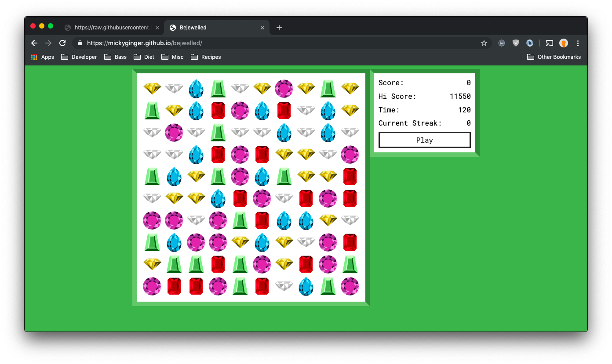The image size is (612, 364).
Task: Click the 'Time:' label
Action: tap(389, 110)
